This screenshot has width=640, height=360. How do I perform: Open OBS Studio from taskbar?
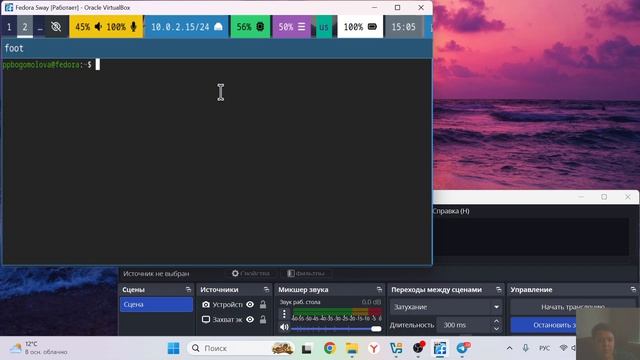pos(418,348)
